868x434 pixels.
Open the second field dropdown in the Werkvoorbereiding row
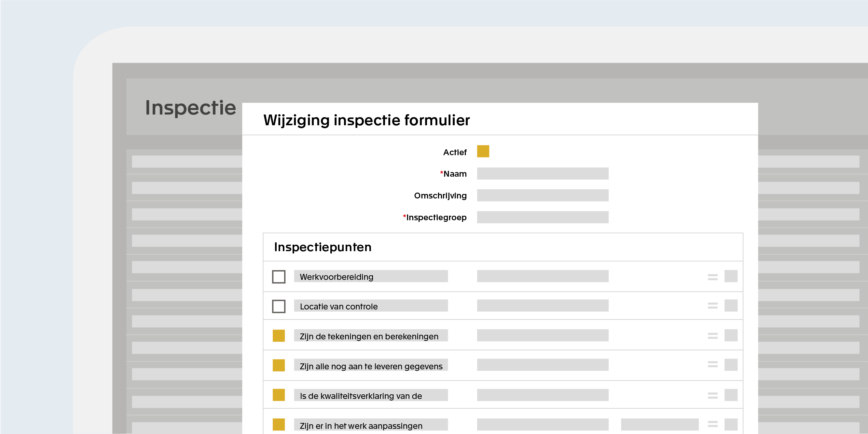543,277
